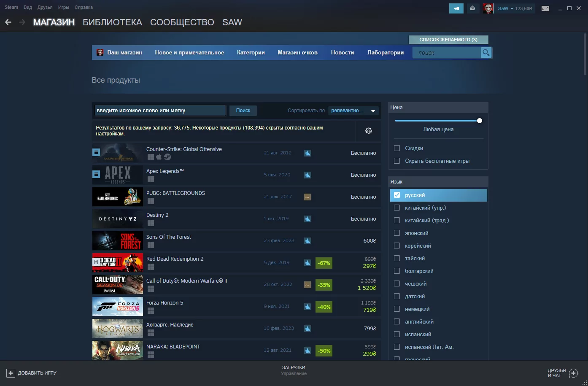Click the mixed review icon for PUBG: BATTLEGROUNDS
The height and width of the screenshot is (386, 588).
[307, 197]
